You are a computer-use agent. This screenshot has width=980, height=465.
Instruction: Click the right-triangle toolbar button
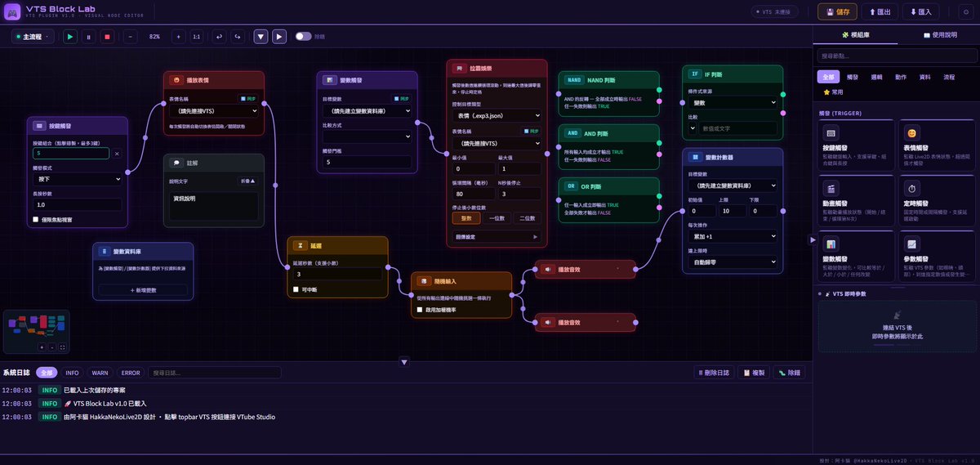279,37
